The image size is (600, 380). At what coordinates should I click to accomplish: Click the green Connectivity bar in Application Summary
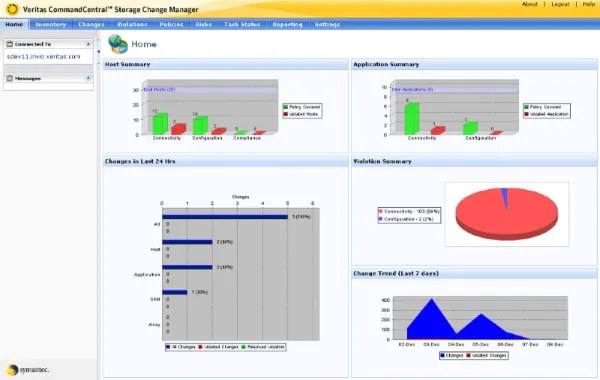[412, 119]
